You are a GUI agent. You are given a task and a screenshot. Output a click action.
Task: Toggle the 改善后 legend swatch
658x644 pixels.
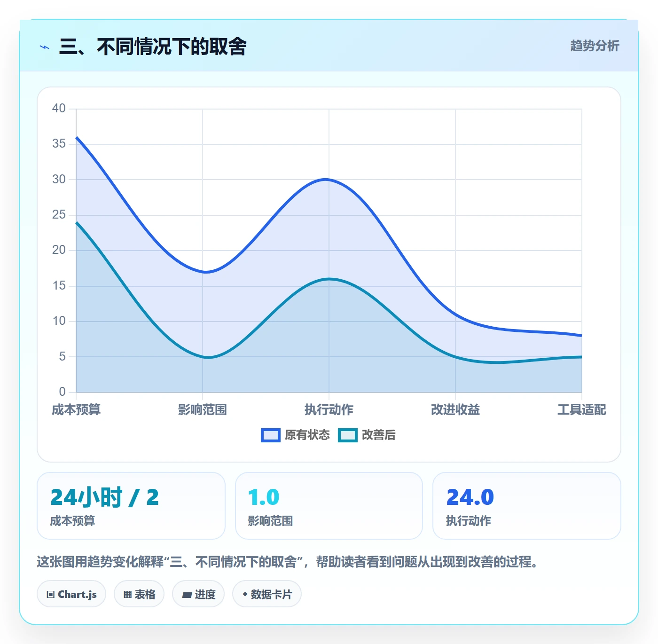pos(348,435)
